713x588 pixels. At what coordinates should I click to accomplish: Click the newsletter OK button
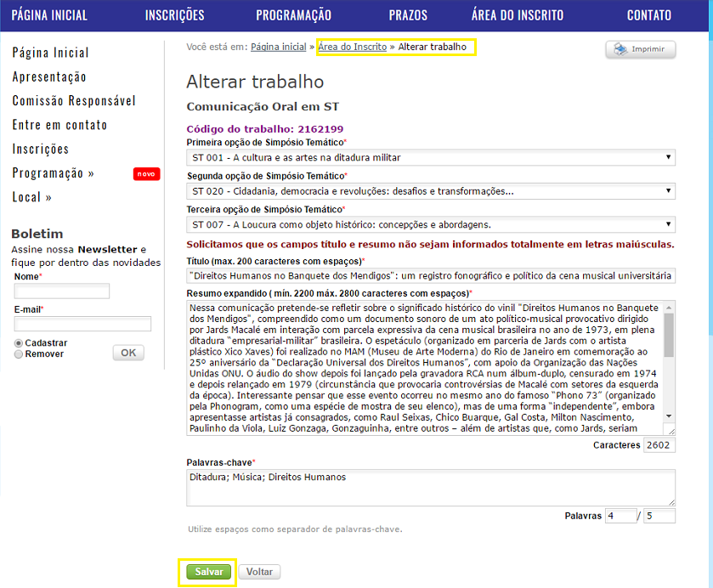pos(128,353)
